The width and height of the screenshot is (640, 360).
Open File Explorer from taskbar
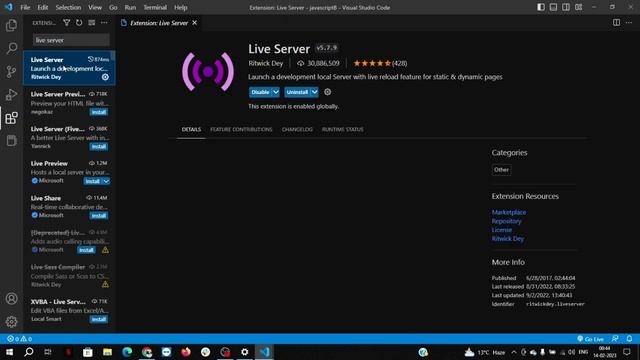107,352
